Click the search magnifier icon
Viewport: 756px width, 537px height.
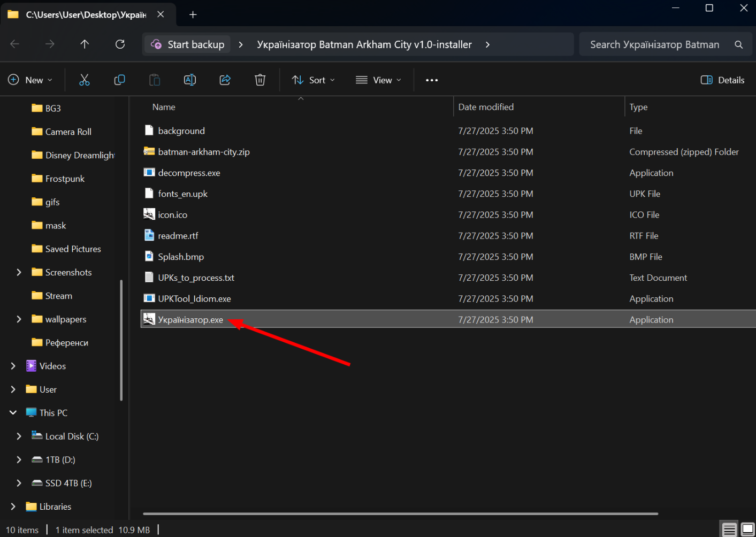click(x=739, y=44)
